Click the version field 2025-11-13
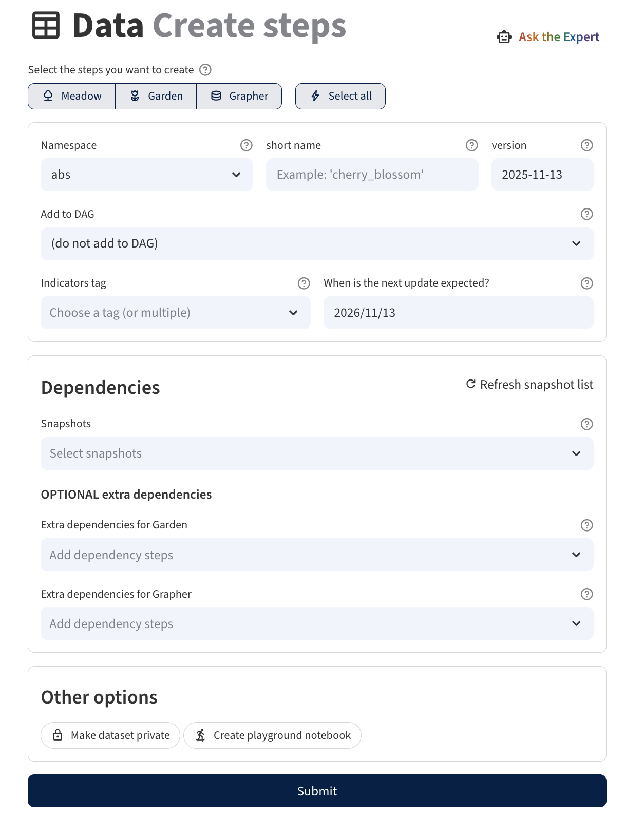The image size is (644, 835). click(542, 175)
